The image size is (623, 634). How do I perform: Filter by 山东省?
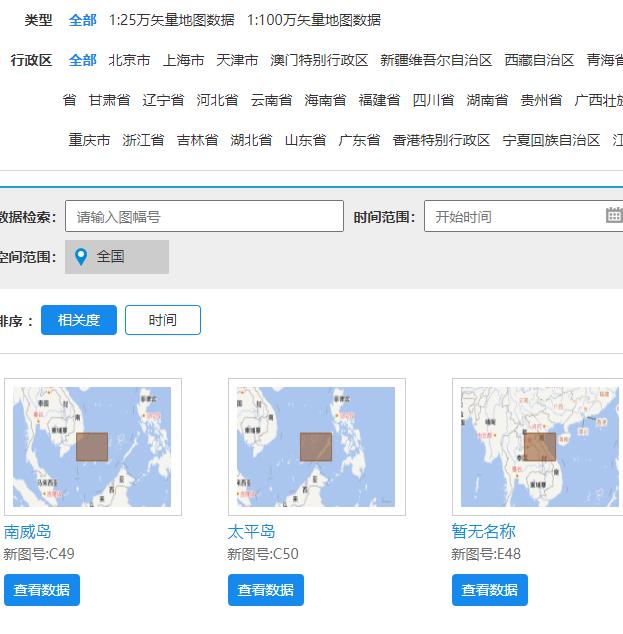[x=305, y=140]
